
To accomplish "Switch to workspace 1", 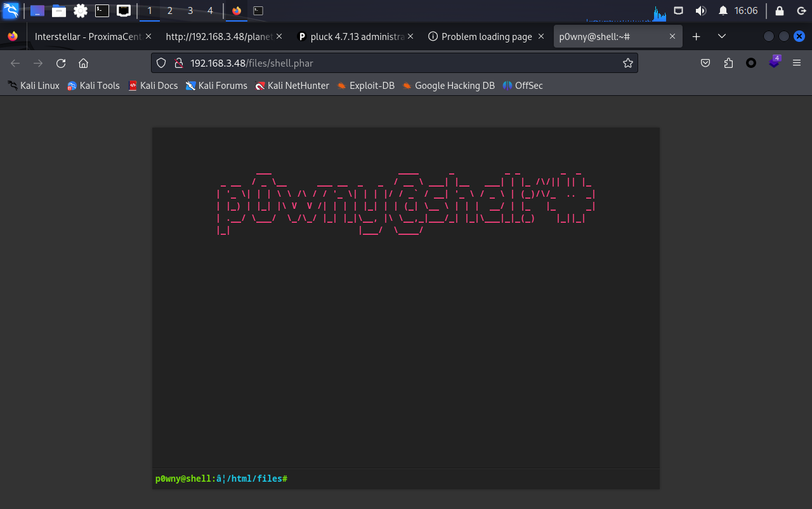I will tap(150, 11).
